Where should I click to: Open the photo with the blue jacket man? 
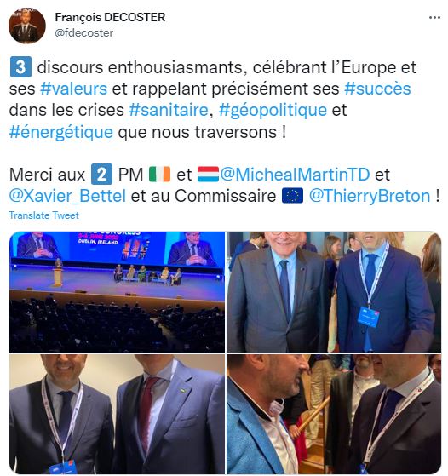click(334, 414)
